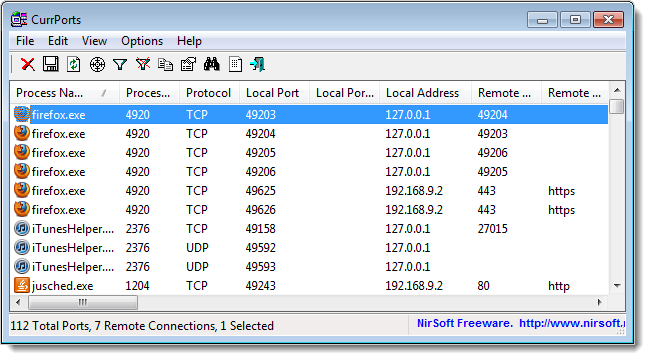Image resolution: width=650 pixels, height=360 pixels.
Task: Sort by the Protocol column header
Action: tap(209, 93)
